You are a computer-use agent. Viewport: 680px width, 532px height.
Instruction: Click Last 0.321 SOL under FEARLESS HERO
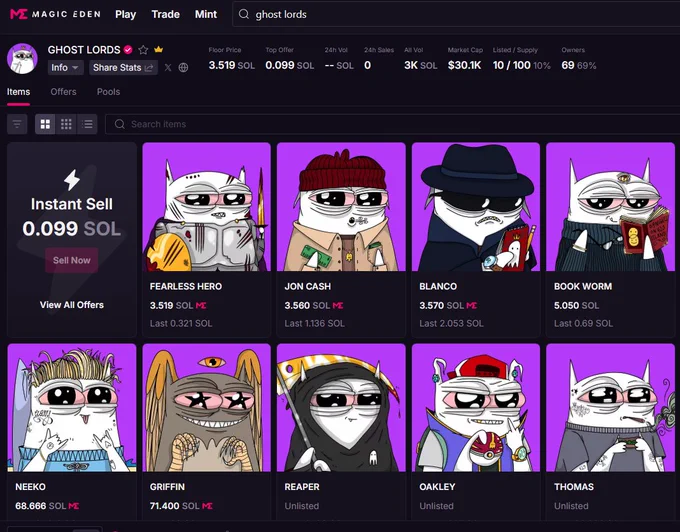[181, 323]
